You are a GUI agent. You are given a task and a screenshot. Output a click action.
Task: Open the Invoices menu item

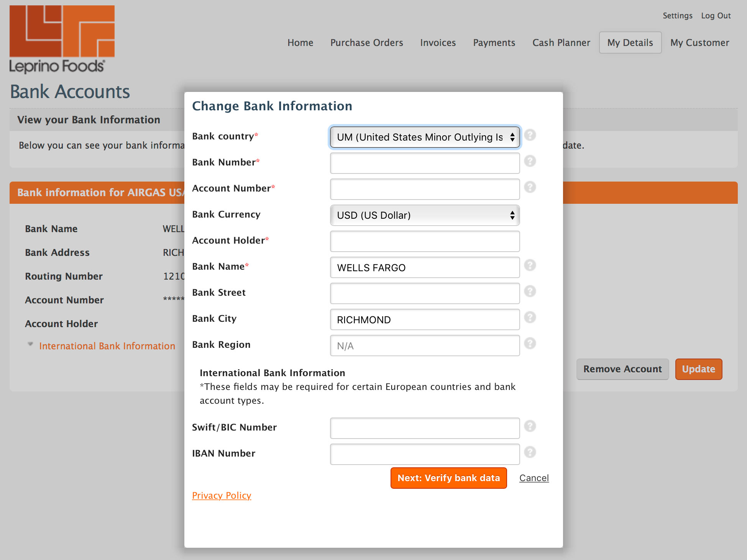[438, 43]
